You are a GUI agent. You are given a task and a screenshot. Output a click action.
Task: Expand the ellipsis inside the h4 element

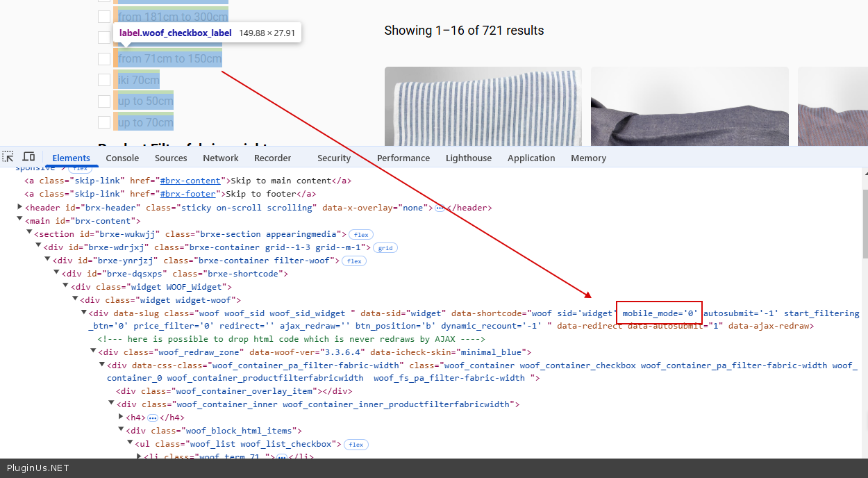click(153, 418)
